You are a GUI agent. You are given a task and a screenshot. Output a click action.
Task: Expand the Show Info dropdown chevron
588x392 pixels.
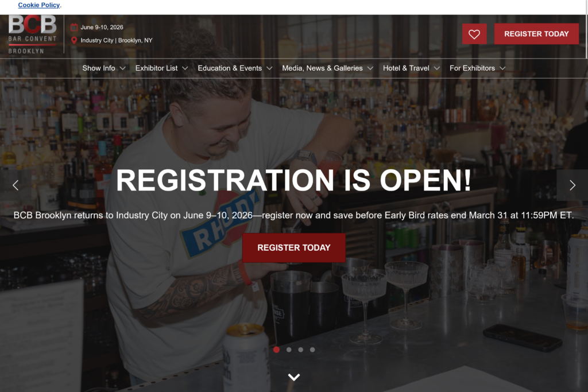123,68
